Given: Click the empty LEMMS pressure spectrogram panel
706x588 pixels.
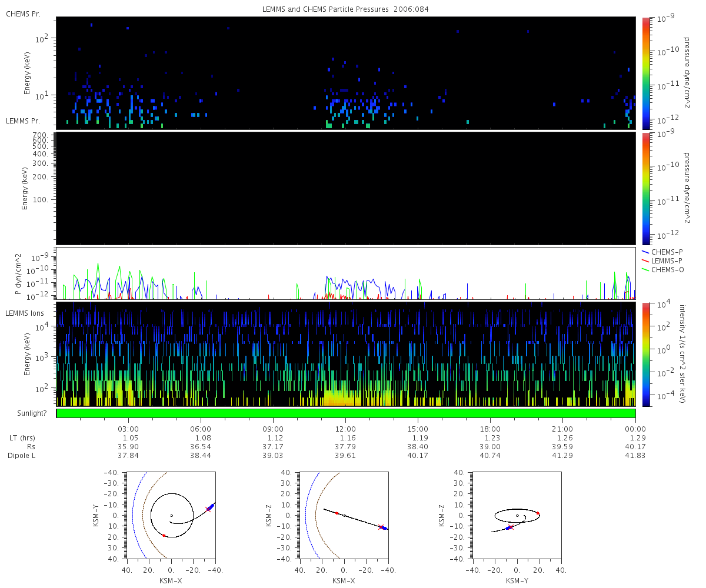Looking at the screenshot, I should pyautogui.click(x=346, y=189).
